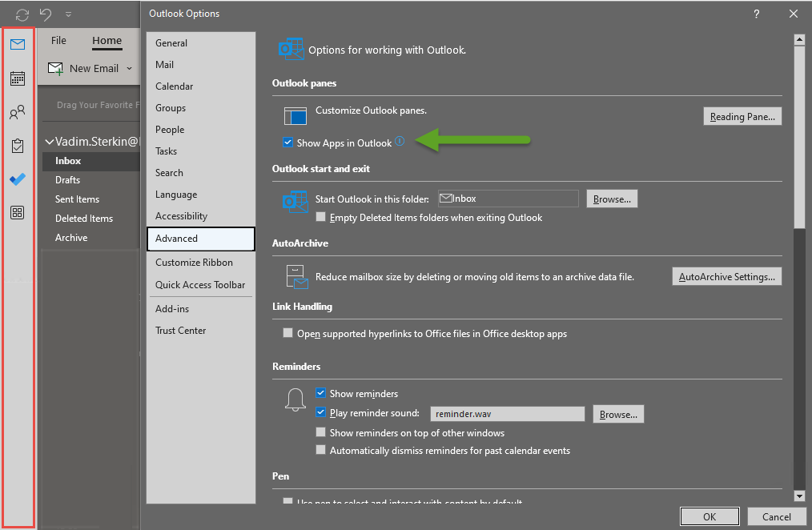Close the Outlook Options dialog with X
This screenshot has width=812, height=530.
coord(794,14)
